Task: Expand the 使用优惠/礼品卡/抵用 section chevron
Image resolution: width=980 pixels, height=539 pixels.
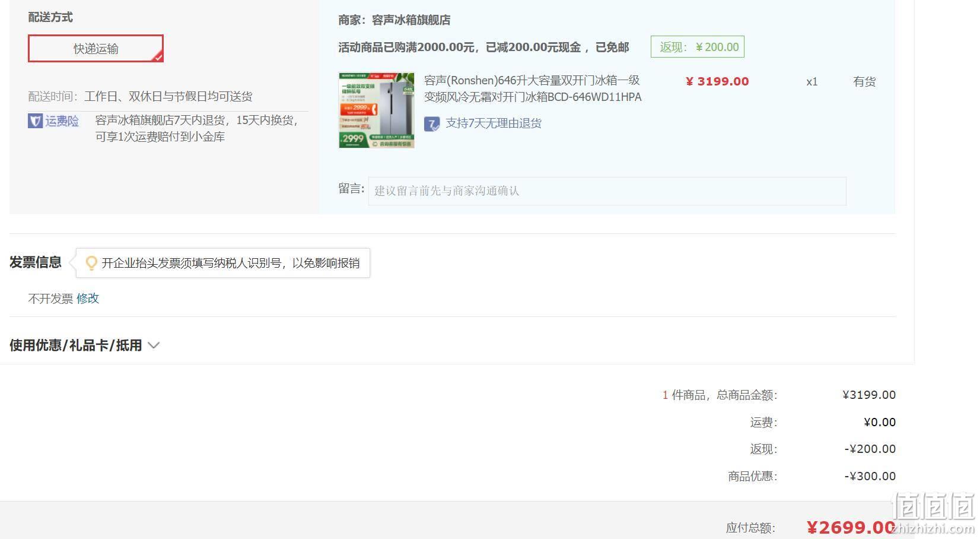Action: point(154,345)
